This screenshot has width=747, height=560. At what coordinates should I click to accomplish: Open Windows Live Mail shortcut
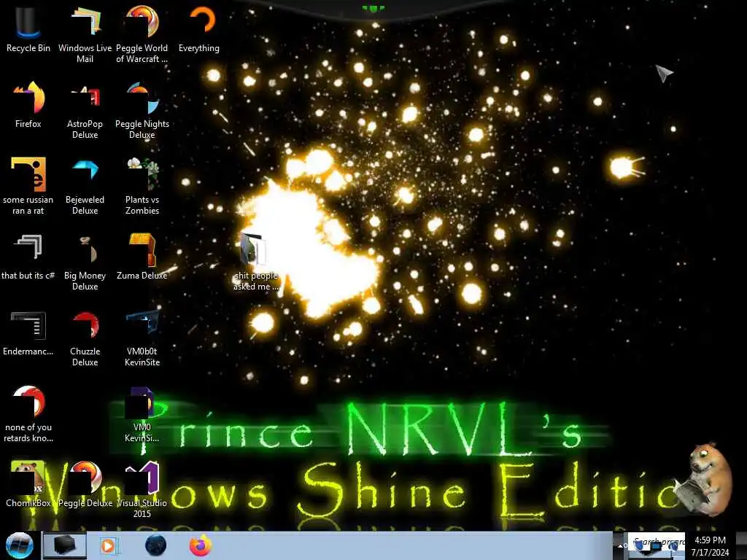click(85, 34)
